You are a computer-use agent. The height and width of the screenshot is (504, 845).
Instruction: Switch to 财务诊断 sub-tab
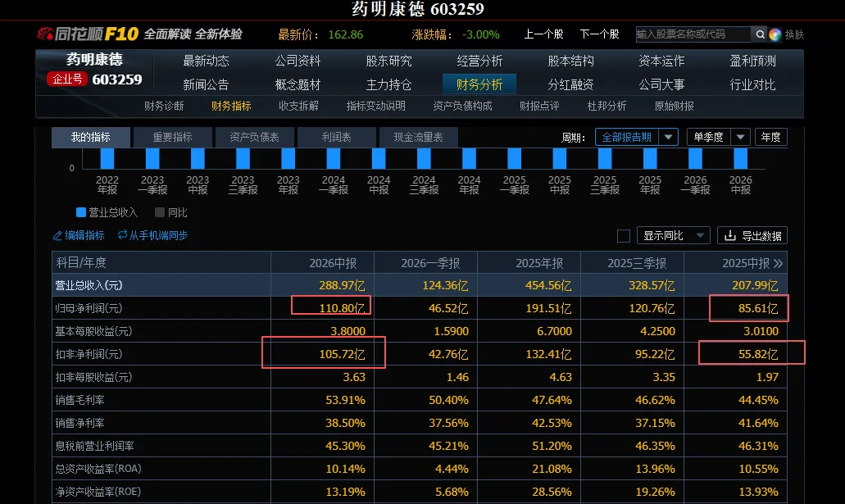(164, 107)
